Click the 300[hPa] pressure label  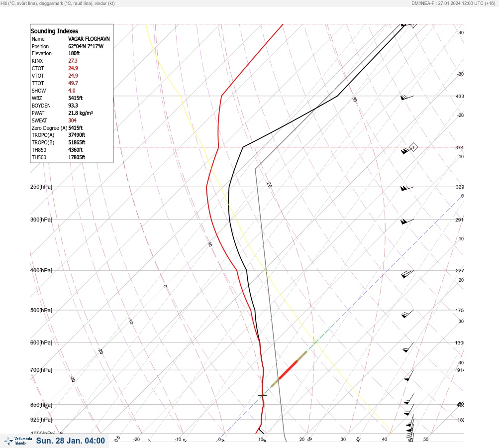[41, 220]
